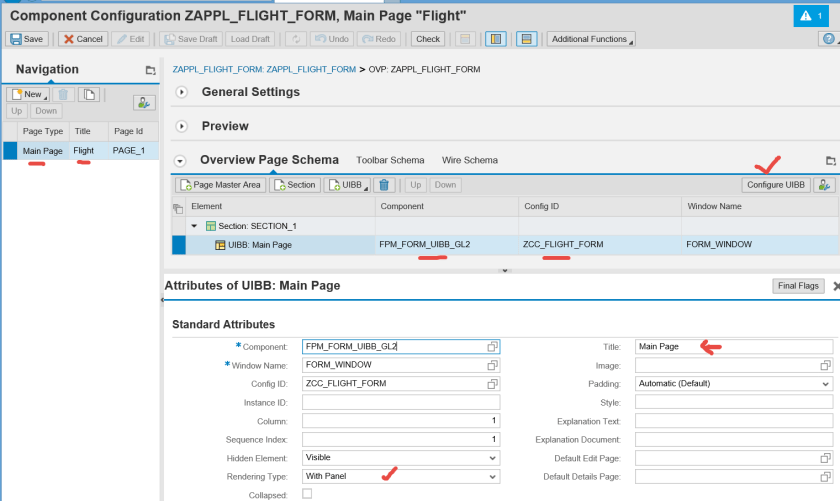The width and height of the screenshot is (840, 501).
Task: Open value help for Component field
Action: (x=492, y=346)
